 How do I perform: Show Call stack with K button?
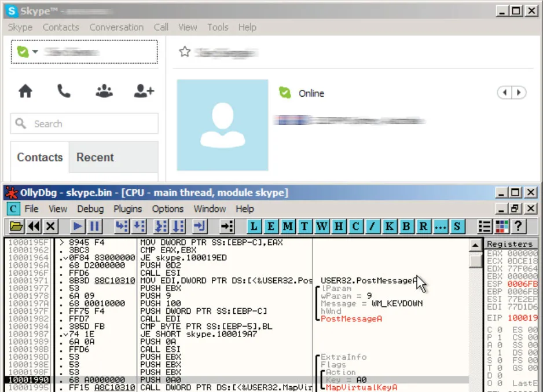(389, 226)
